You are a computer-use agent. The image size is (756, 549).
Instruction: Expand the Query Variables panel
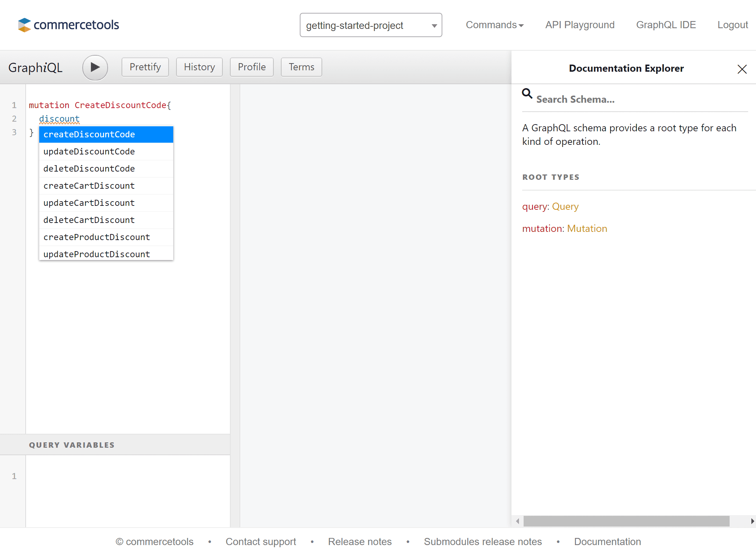point(72,445)
